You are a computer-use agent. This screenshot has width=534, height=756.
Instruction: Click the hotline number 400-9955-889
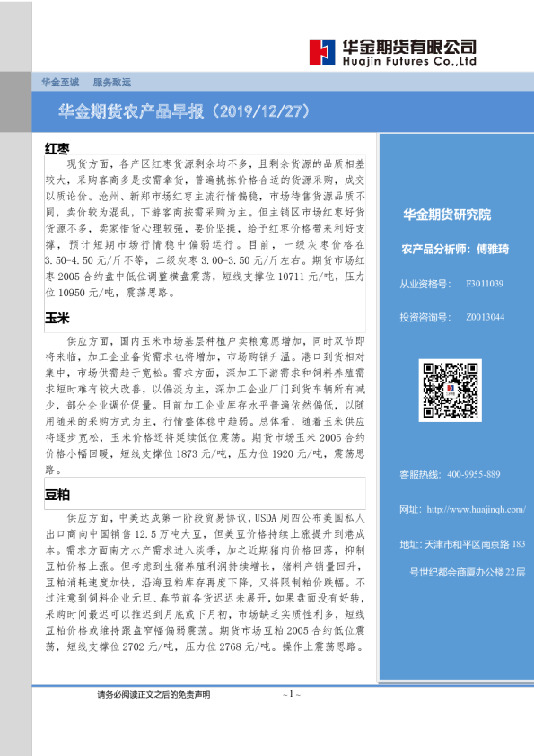(473, 474)
